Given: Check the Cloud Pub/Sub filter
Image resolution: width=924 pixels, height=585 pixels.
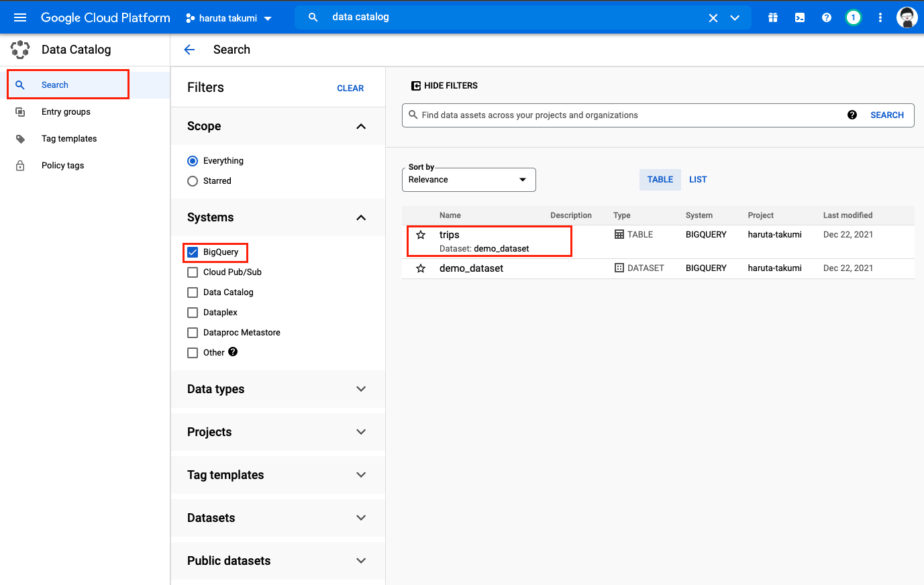Looking at the screenshot, I should click(x=193, y=272).
